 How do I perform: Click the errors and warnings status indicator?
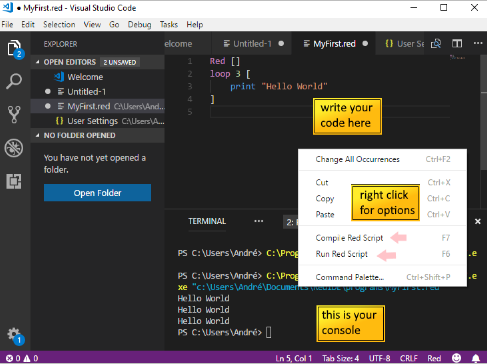22,358
